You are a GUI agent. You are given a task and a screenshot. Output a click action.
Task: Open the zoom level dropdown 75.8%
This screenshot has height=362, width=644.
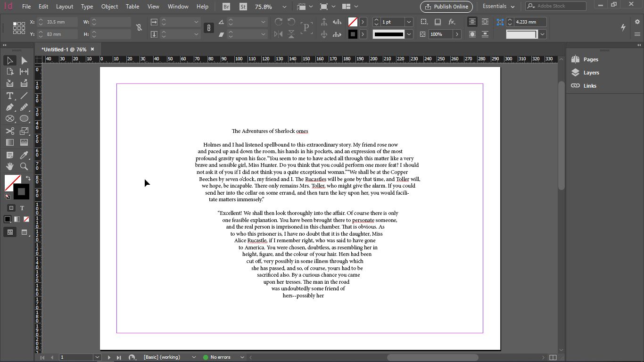point(284,7)
